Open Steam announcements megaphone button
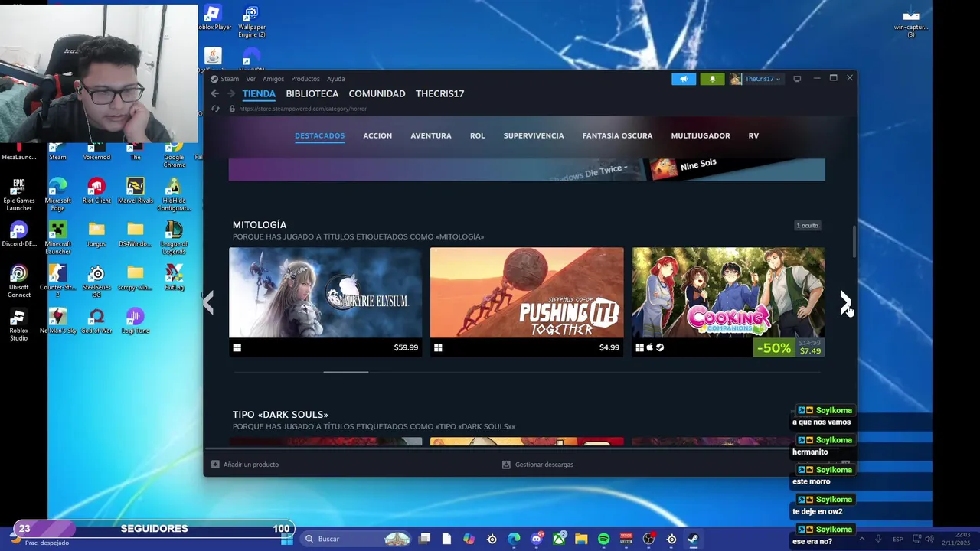 coord(684,79)
